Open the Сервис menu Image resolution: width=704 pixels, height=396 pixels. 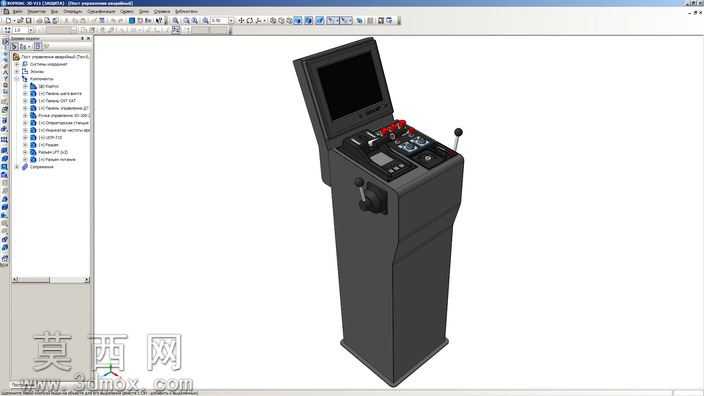(127, 11)
